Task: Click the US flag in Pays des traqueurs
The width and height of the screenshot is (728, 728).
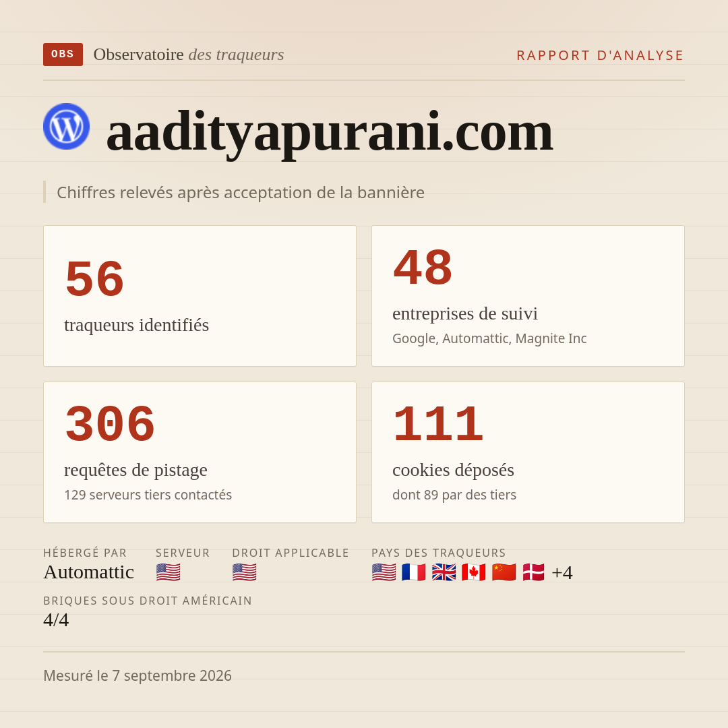Action: pyautogui.click(x=384, y=572)
